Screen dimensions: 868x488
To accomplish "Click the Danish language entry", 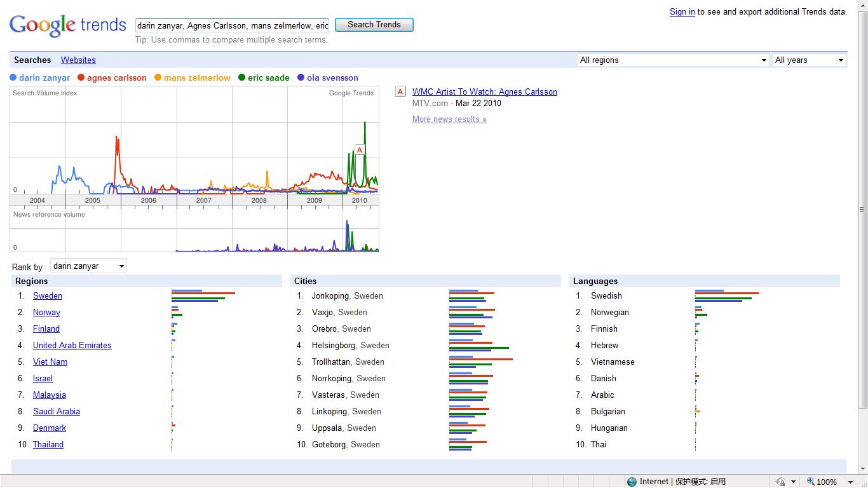I will point(604,378).
